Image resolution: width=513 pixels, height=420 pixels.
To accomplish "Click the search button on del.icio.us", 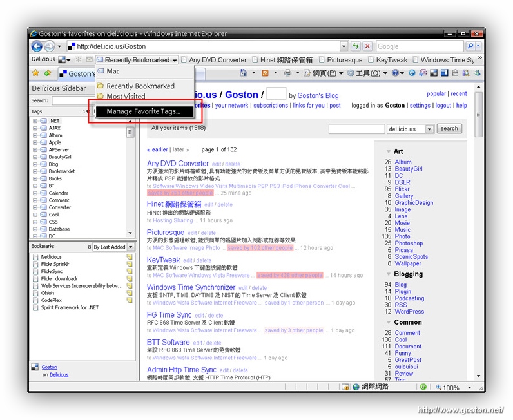I will click(x=449, y=129).
